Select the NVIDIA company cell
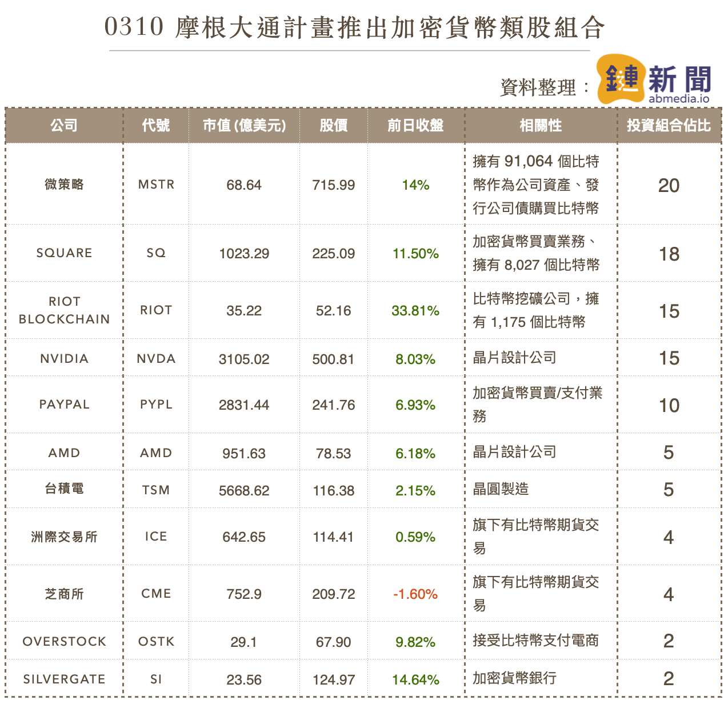Screen dimensions: 728x704 (64, 358)
